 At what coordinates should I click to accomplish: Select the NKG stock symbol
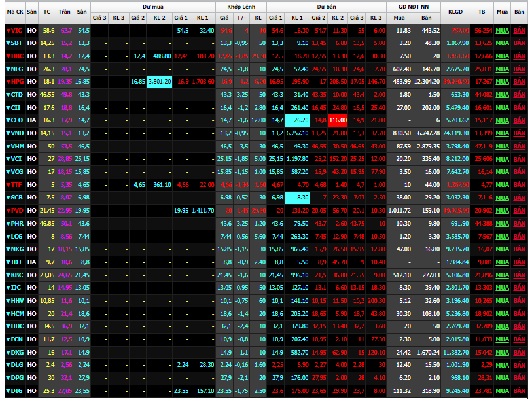(x=17, y=249)
